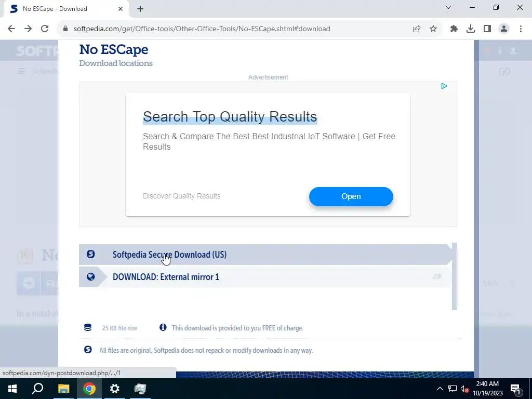This screenshot has height=399, width=532.
Task: Open File Explorer from the taskbar
Action: click(63, 389)
